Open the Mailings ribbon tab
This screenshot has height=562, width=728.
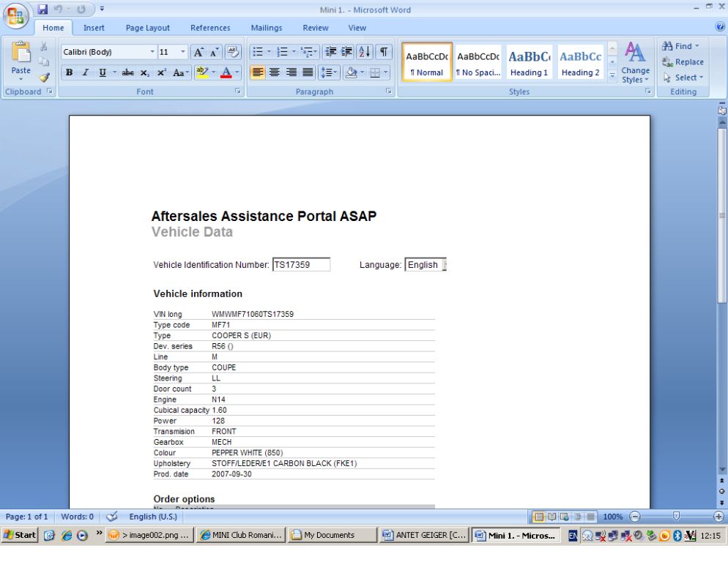click(x=267, y=28)
